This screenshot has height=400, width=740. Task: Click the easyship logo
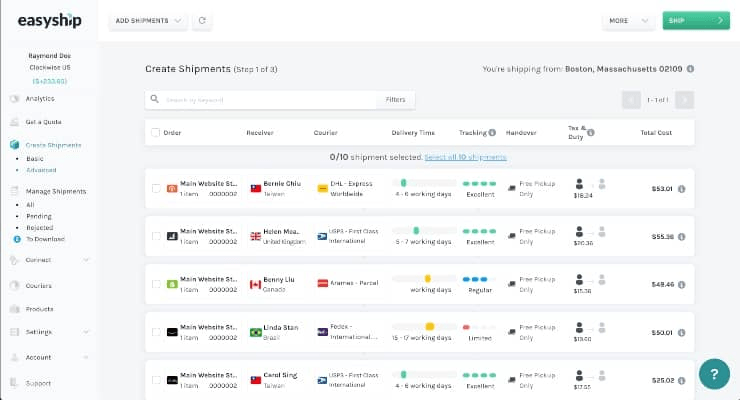click(x=50, y=21)
